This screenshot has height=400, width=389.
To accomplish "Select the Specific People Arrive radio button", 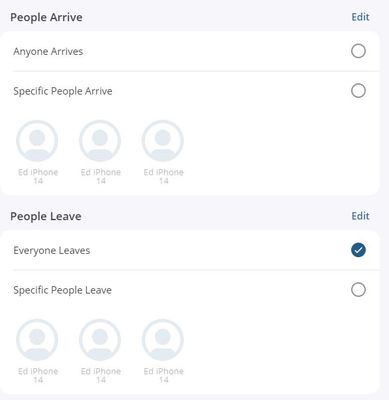I will 358,91.
